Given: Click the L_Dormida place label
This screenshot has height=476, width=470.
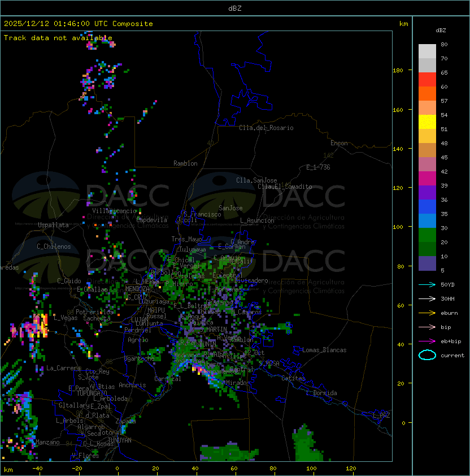Looking at the screenshot, I should point(321,393).
